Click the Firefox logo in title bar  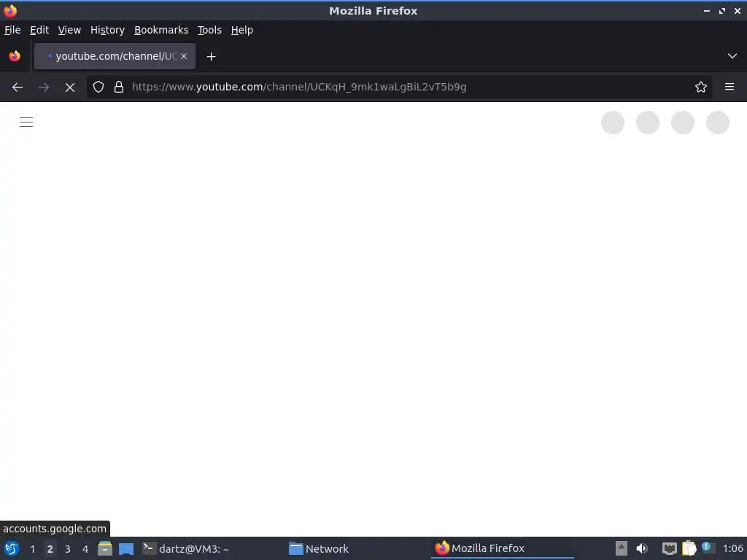10,10
